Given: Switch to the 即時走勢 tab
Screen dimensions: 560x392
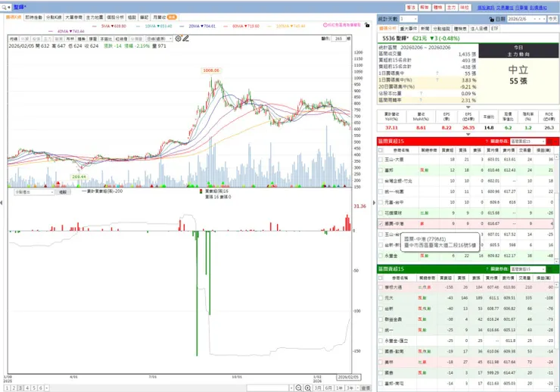Looking at the screenshot, I should point(34,17).
